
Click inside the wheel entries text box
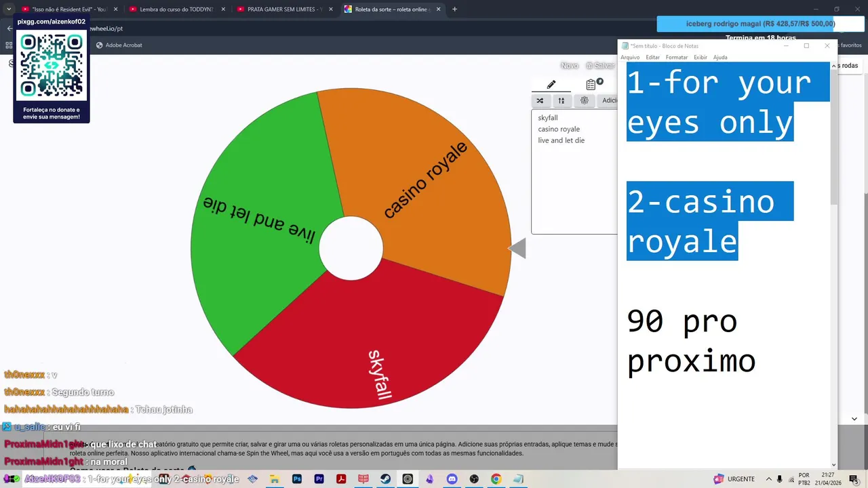(x=574, y=172)
